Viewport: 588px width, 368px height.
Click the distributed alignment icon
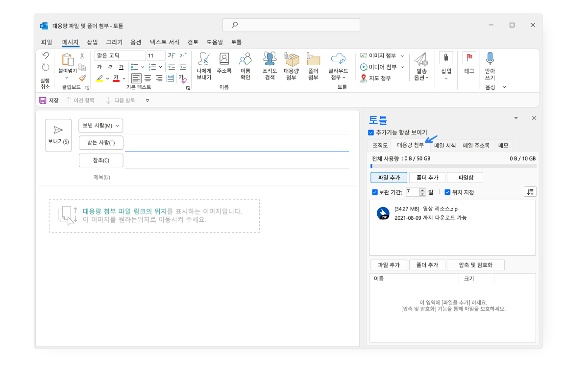pyautogui.click(x=170, y=78)
